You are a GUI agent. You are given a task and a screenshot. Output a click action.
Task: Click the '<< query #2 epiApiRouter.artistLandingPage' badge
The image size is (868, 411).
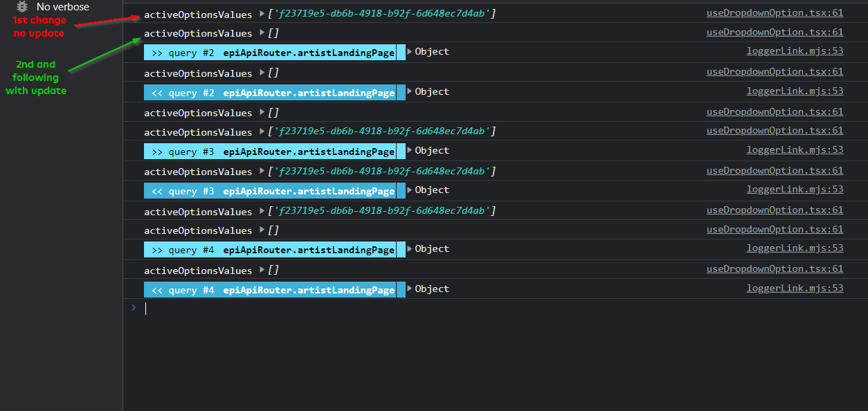tap(274, 93)
